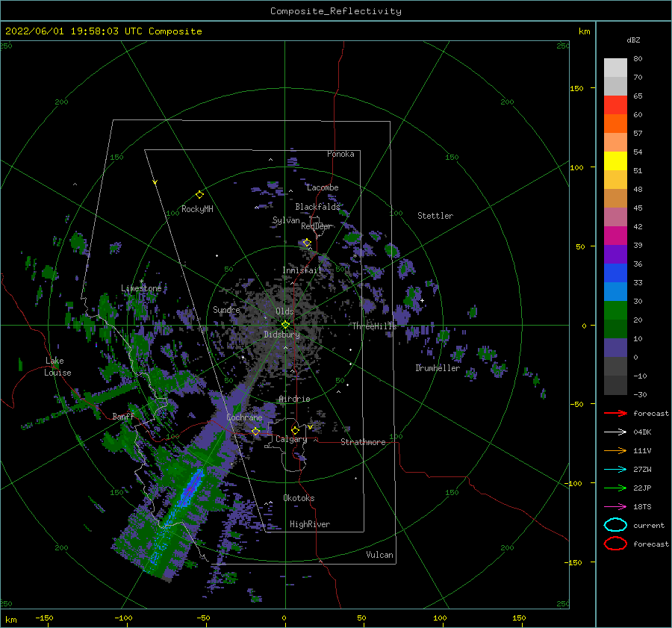This screenshot has width=672, height=628.
Task: Select the Blackfalds label
Action: pyautogui.click(x=317, y=207)
